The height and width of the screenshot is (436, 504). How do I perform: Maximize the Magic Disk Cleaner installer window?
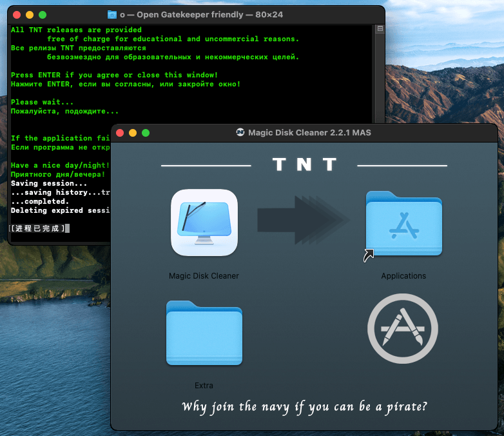[x=146, y=133]
